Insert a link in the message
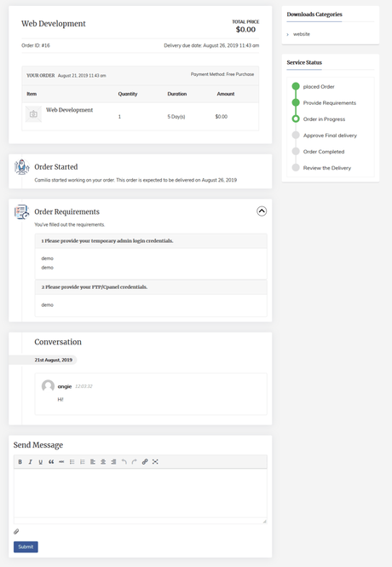Viewport: 392px width, 567px height. (145, 462)
